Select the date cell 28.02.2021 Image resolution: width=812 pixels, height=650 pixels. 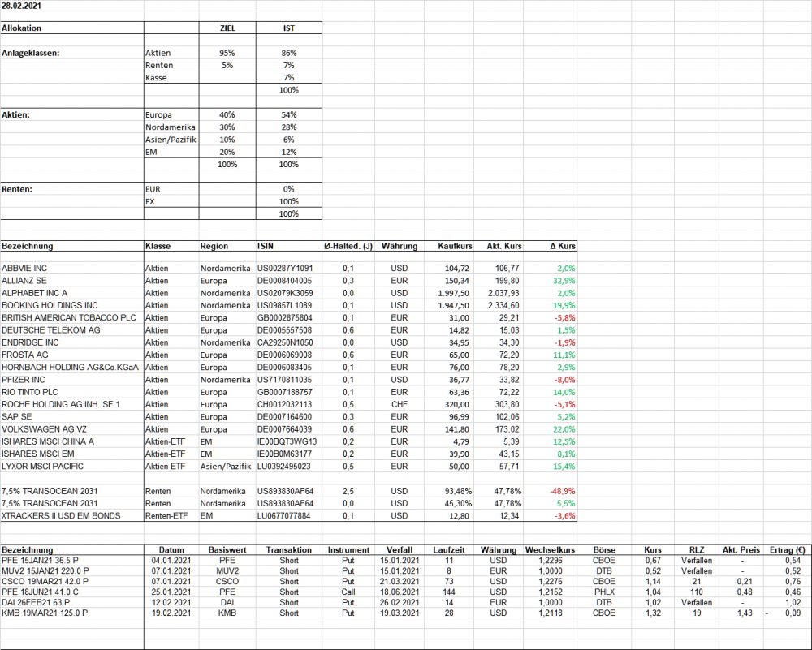click(x=21, y=6)
